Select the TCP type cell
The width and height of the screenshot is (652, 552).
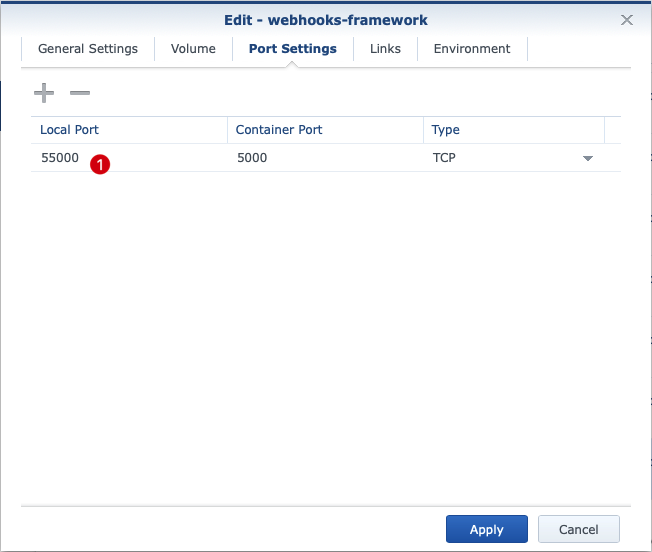(x=514, y=158)
